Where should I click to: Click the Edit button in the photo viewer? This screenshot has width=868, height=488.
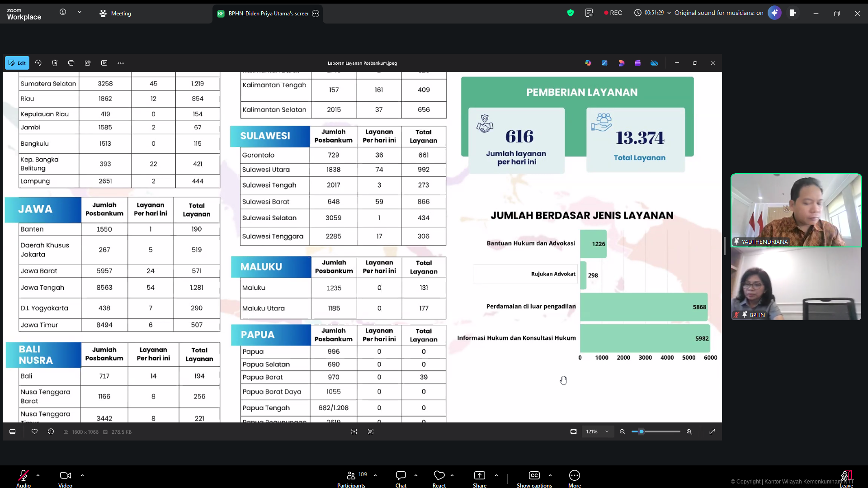(17, 63)
